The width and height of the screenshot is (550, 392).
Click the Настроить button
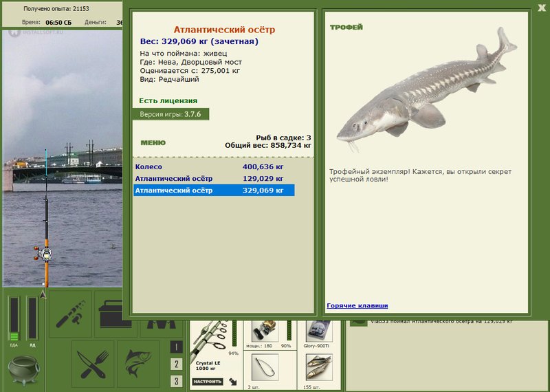208,382
